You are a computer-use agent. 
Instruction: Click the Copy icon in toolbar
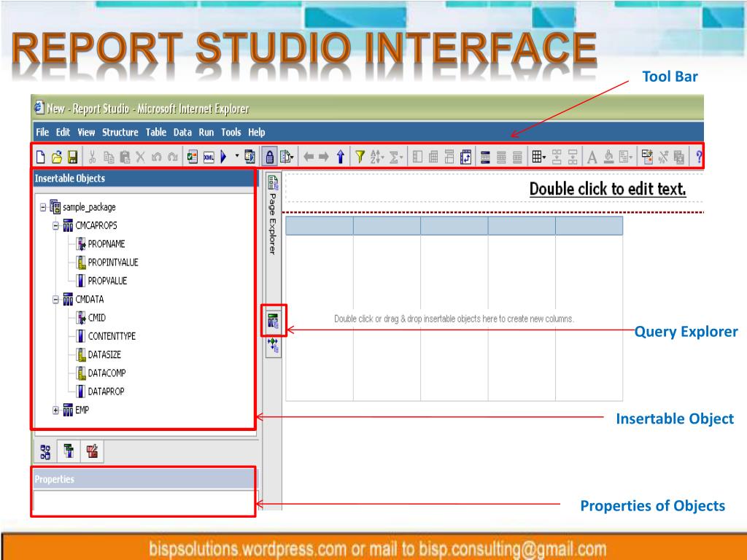click(109, 156)
